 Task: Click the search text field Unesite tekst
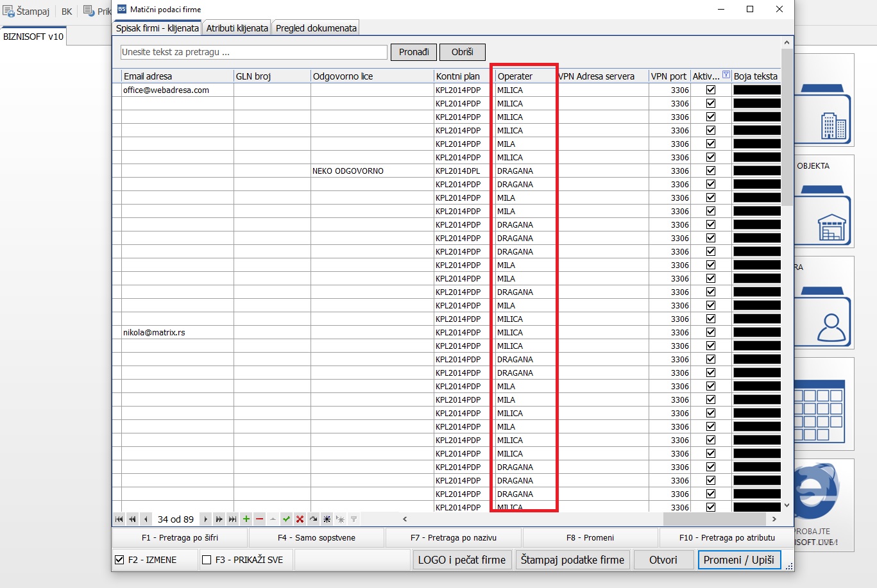[x=254, y=52]
